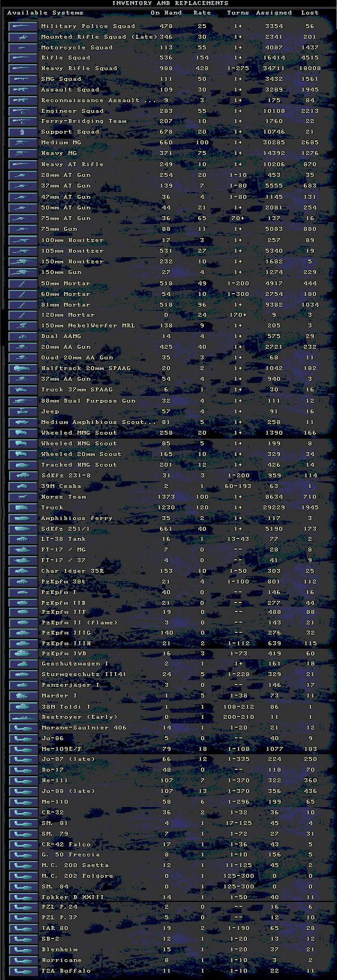Click the 88mm Dual Purpose Gun icon

point(23,400)
